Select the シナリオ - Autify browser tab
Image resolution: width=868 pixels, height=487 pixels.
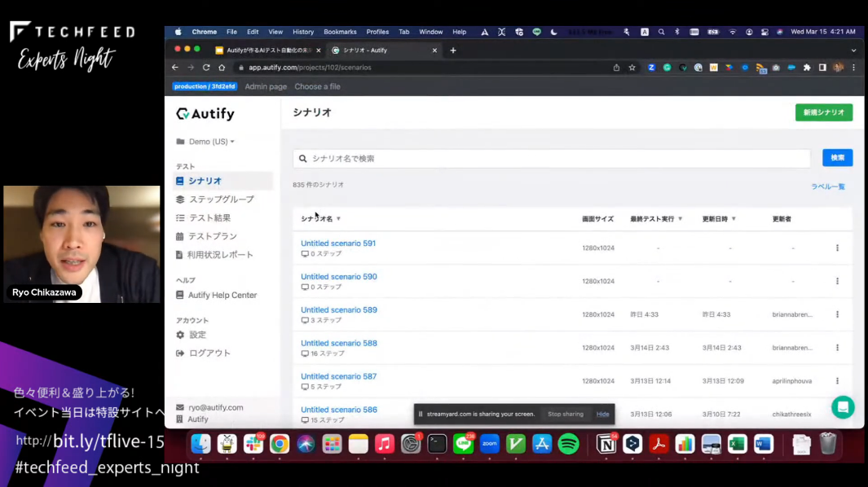(x=382, y=50)
